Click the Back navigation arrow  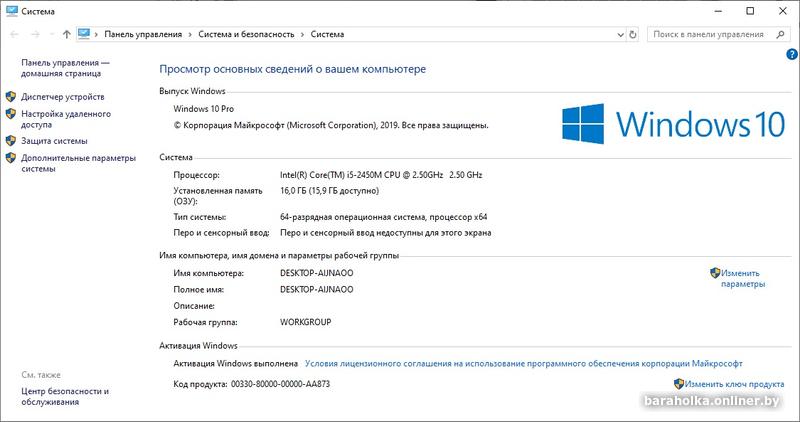pos(14,34)
